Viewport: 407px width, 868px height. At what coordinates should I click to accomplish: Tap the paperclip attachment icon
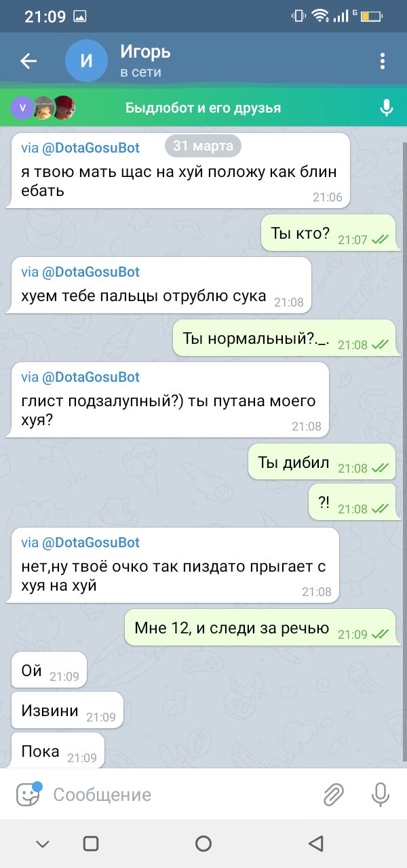click(333, 794)
